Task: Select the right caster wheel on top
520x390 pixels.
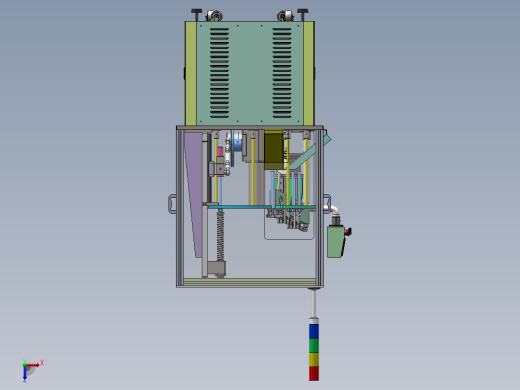Action: coord(286,16)
